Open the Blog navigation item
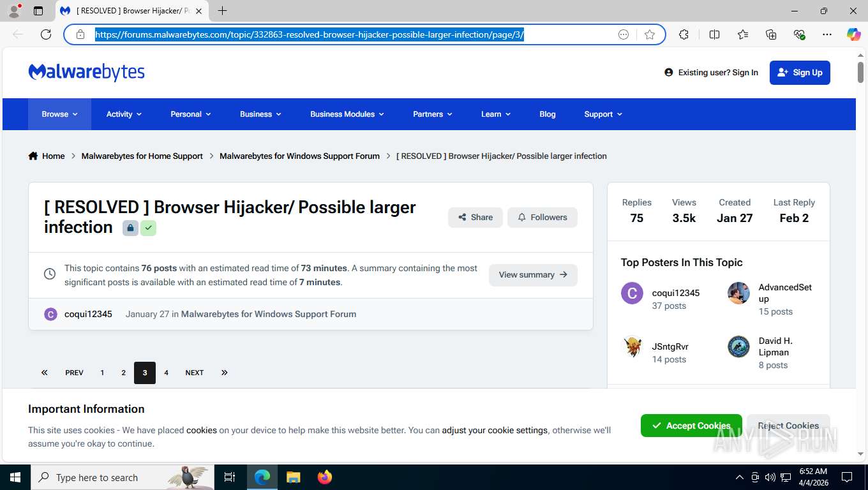This screenshot has width=868, height=490. pyautogui.click(x=548, y=114)
